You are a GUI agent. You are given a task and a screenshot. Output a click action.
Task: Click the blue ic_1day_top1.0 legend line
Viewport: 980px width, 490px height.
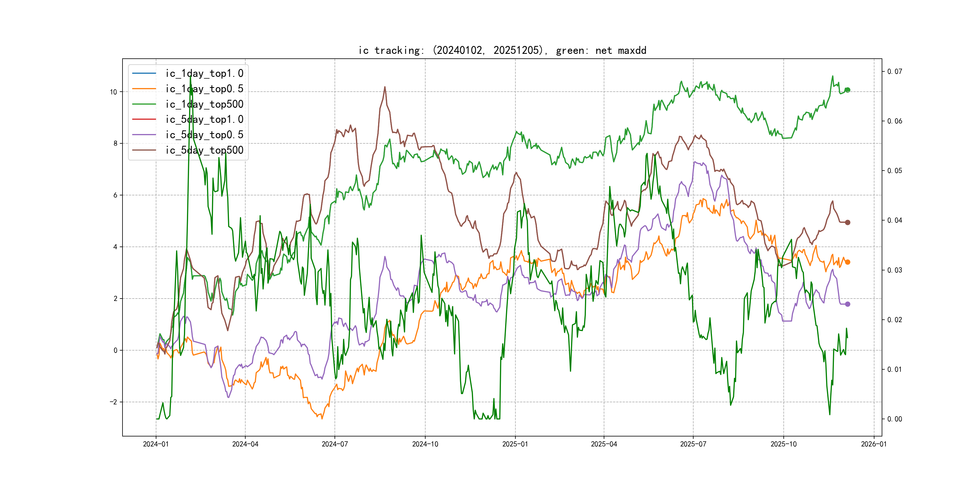coord(144,73)
